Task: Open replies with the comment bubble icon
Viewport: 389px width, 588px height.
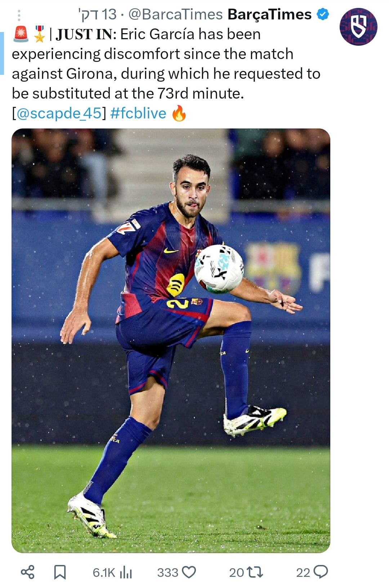Action: coord(321,572)
